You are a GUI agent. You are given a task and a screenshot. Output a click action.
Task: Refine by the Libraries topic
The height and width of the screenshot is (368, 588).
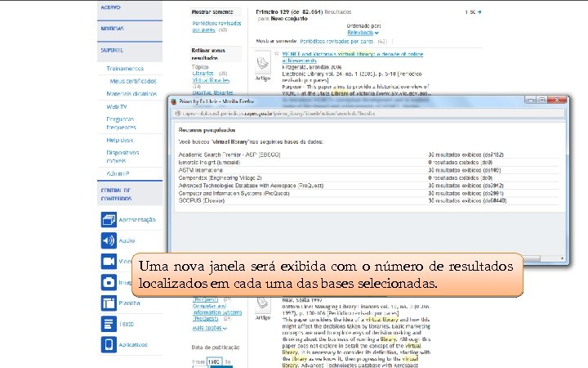[203, 74]
